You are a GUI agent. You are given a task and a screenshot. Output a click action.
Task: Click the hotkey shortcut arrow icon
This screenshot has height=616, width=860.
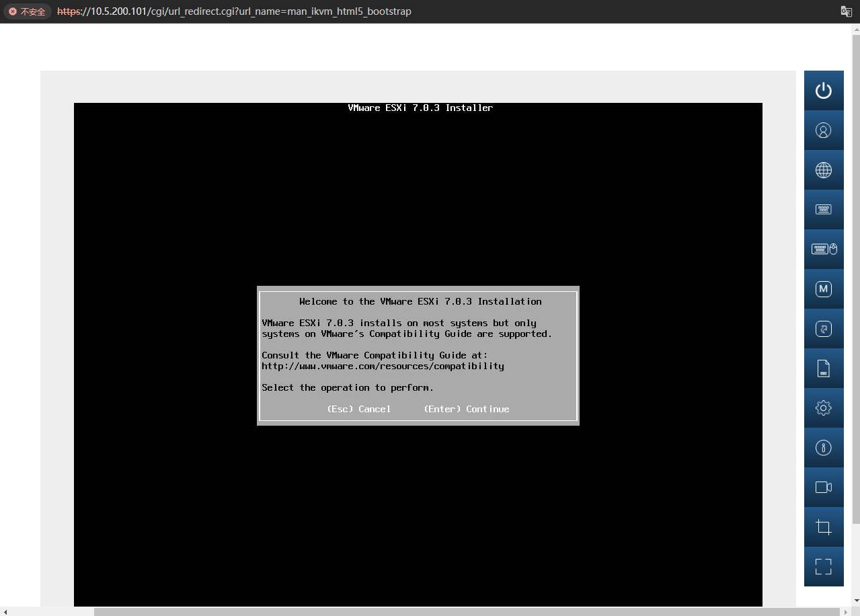click(824, 329)
